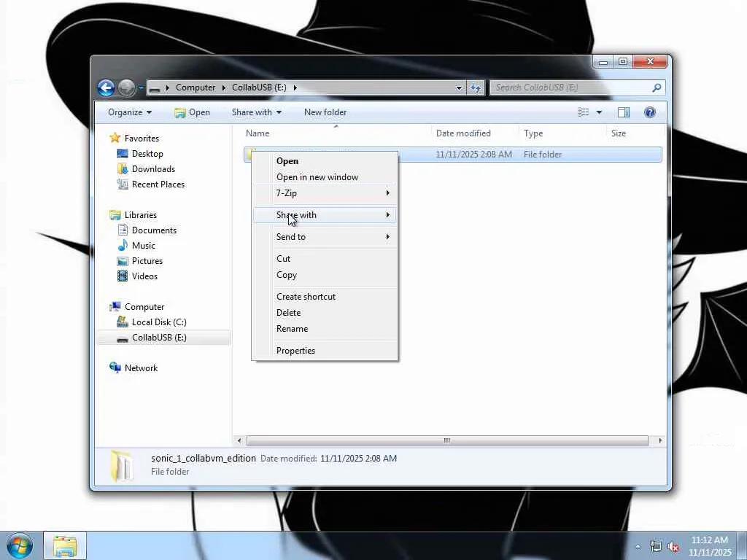This screenshot has width=747, height=560.
Task: Open Local Disk (C:)
Action: pyautogui.click(x=158, y=322)
